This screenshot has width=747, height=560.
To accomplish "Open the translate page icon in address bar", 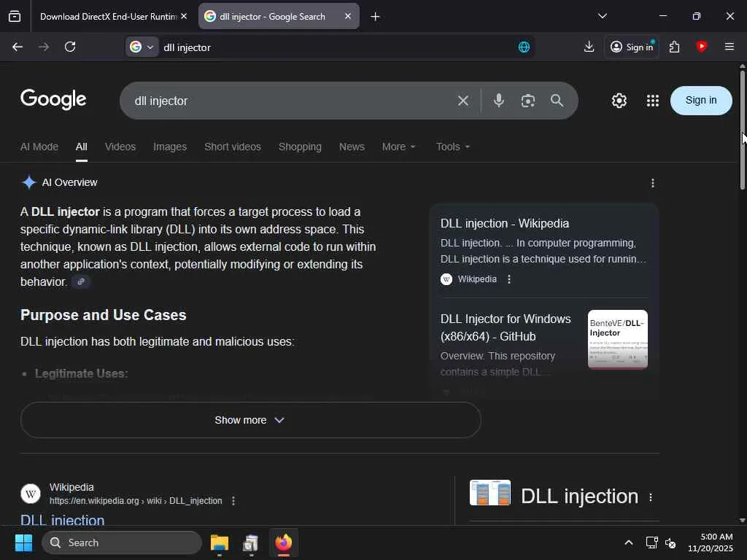I will tap(524, 47).
